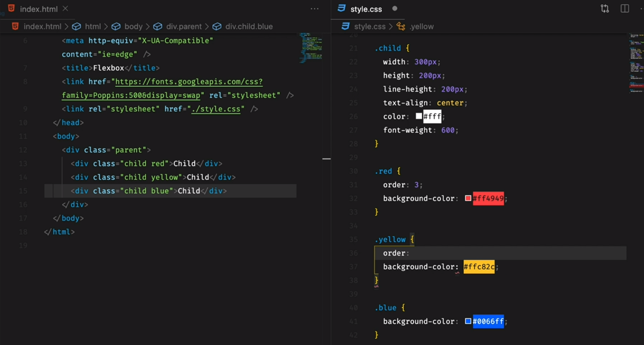The image size is (644, 345).
Task: Click the #ffc82c yellow color value
Action: (479, 267)
